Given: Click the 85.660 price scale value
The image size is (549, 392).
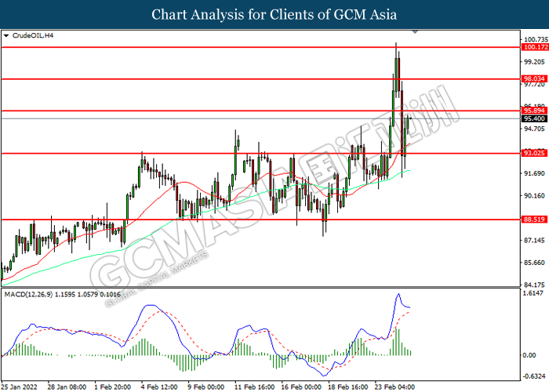Looking at the screenshot, I should pyautogui.click(x=535, y=263).
